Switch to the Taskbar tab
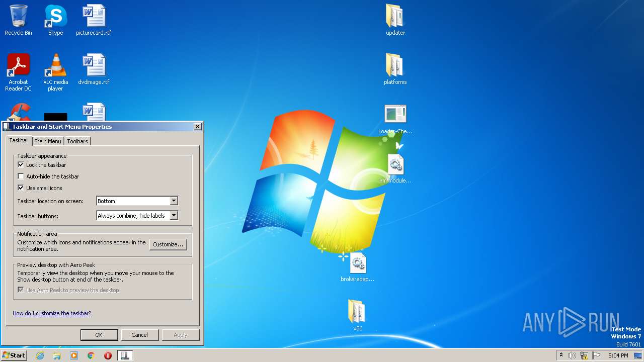Image resolution: width=644 pixels, height=362 pixels. (x=19, y=140)
